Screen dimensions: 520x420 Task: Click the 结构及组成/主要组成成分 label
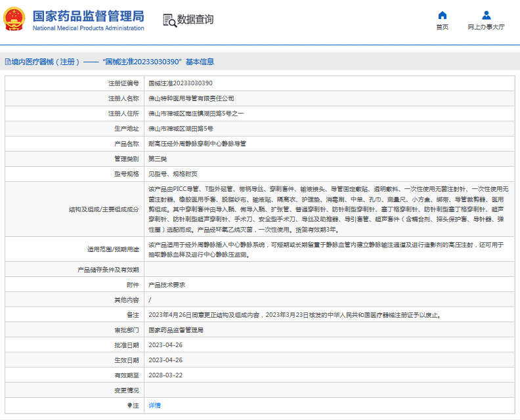104,209
